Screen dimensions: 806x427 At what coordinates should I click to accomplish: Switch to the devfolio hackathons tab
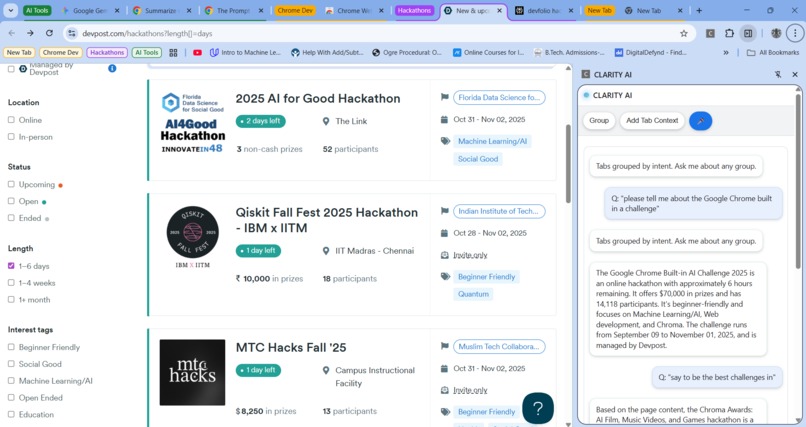(544, 10)
